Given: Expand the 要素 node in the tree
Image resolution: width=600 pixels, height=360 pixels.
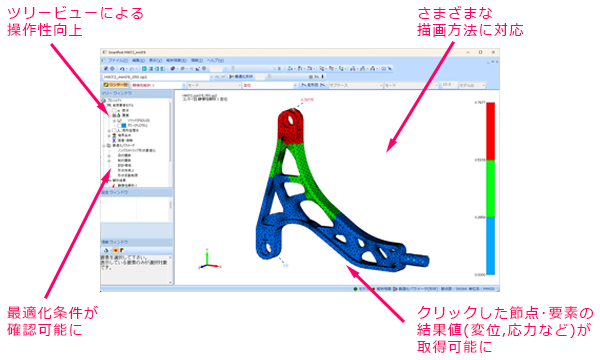Looking at the screenshot, I should 109,115.
